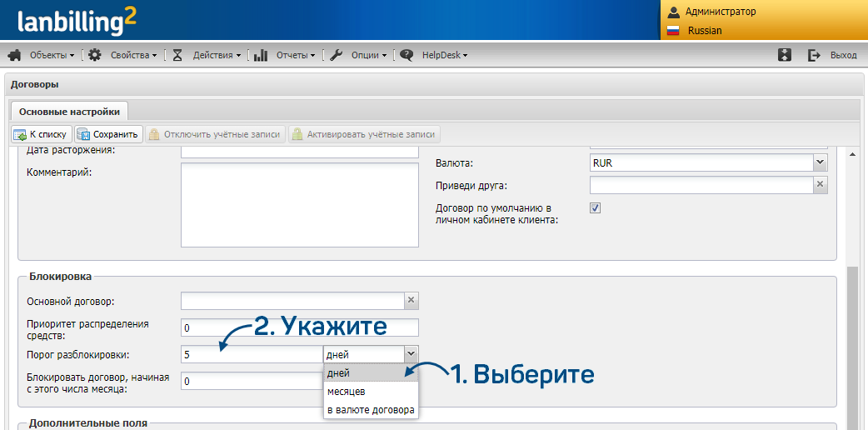Click the Russian flag icon
This screenshot has height=430, width=868.
673,31
